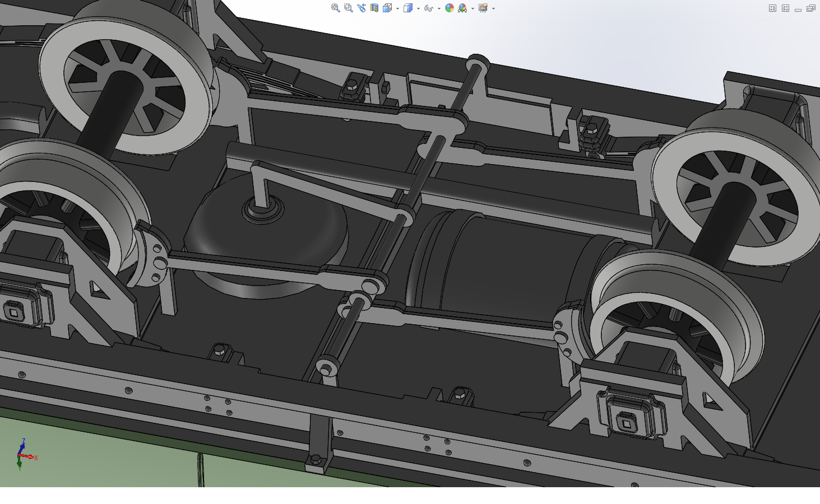This screenshot has height=504, width=820.
Task: Click the View Orientation cube icon
Action: (387, 8)
